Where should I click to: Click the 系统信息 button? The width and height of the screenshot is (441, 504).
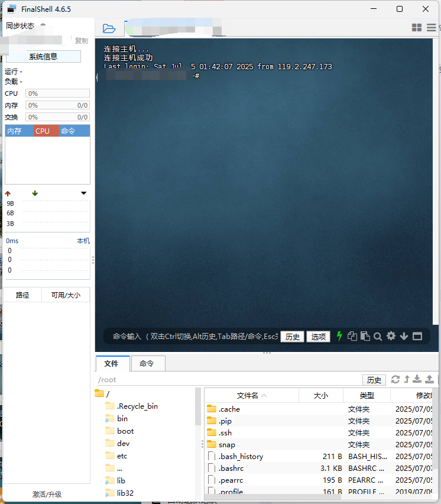tap(43, 57)
